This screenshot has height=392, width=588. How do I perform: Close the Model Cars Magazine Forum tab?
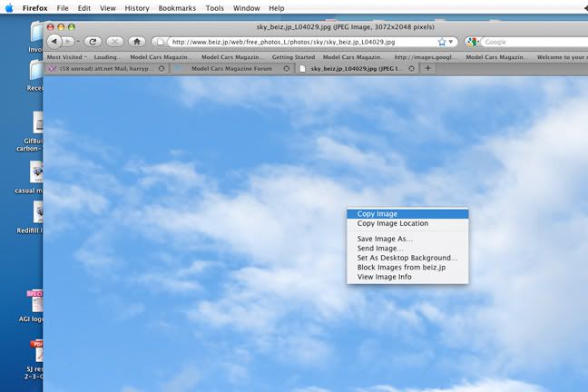coord(287,69)
